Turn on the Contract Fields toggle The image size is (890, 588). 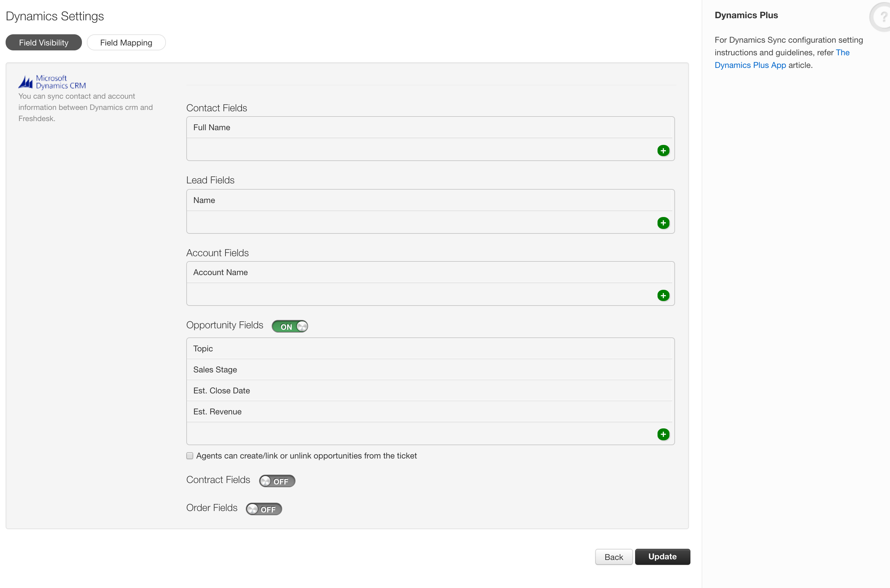click(x=277, y=481)
